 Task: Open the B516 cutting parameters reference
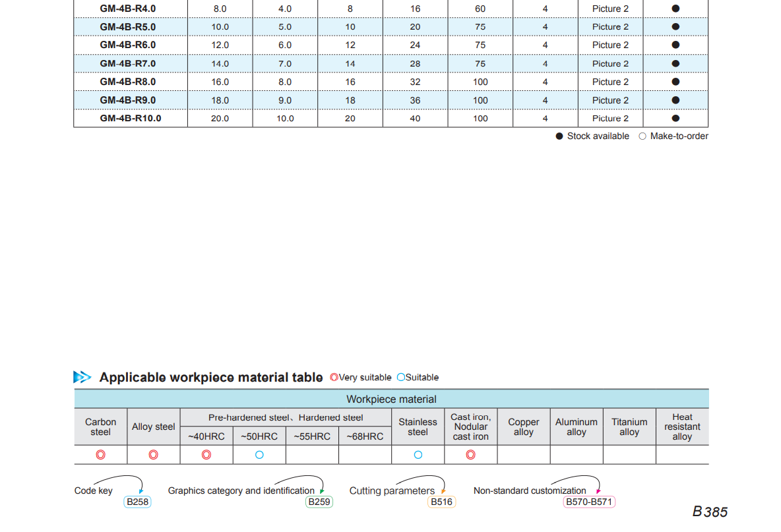tap(441, 502)
